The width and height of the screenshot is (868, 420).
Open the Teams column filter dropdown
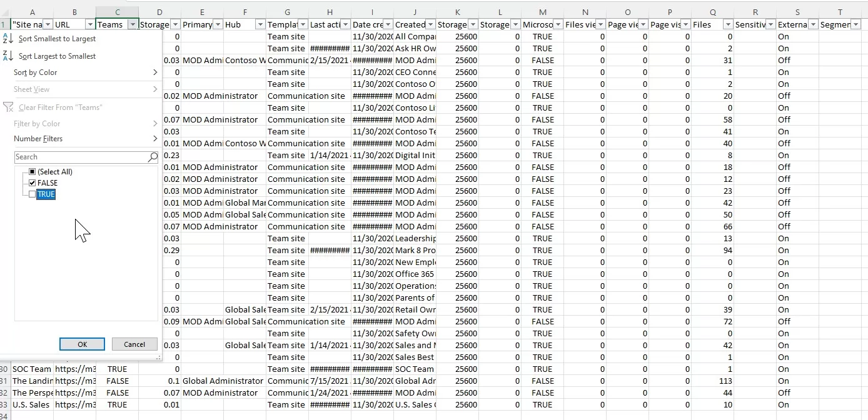(x=133, y=24)
